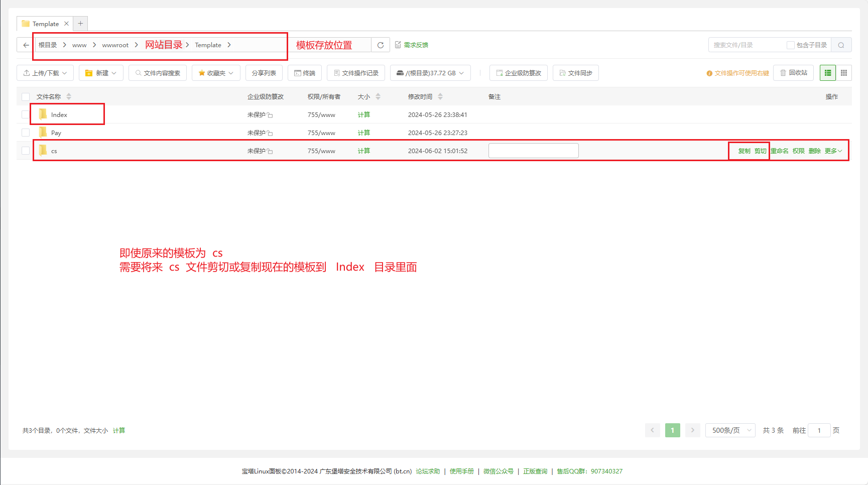Toggle select-all files checkbox

[26, 97]
